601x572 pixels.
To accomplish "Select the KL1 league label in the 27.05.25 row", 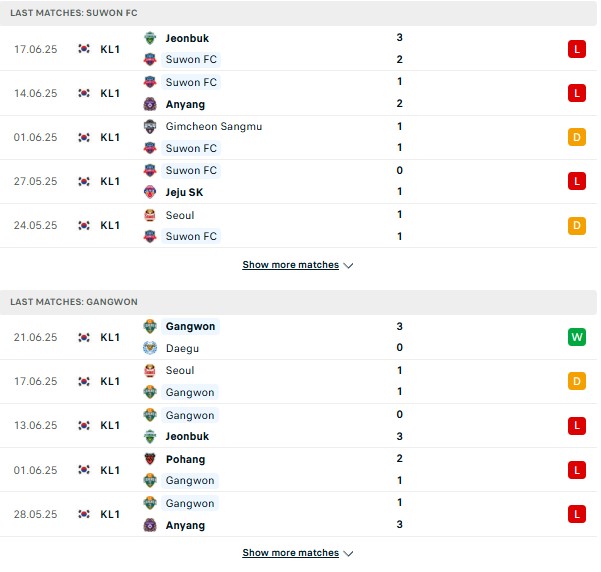I will [110, 181].
